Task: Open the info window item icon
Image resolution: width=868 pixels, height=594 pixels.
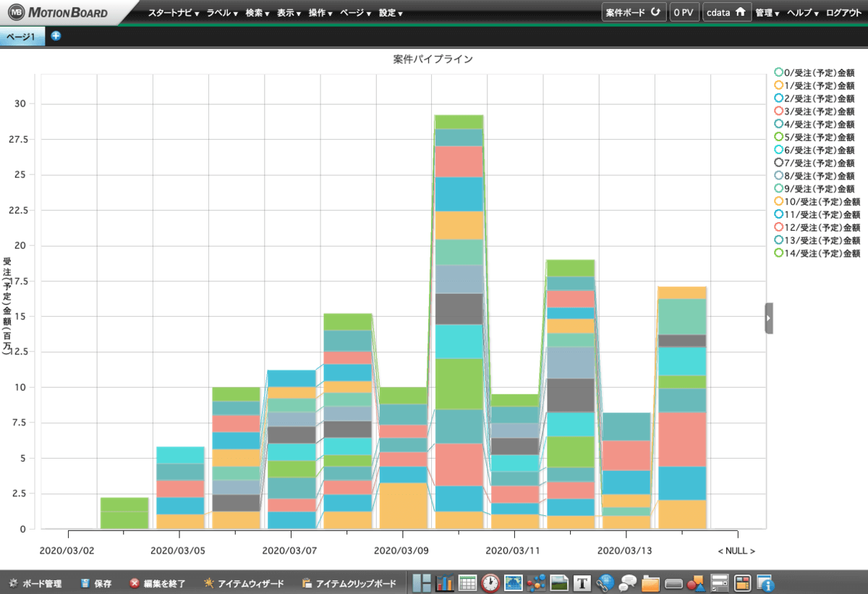Action: (765, 582)
